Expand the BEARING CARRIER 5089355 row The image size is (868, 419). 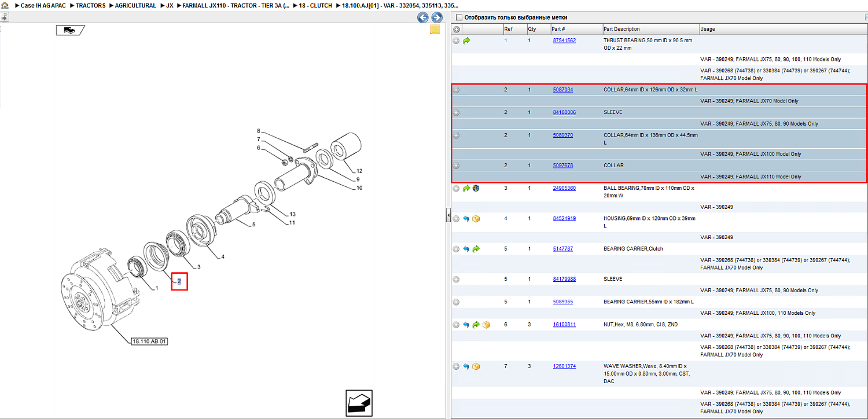[457, 302]
